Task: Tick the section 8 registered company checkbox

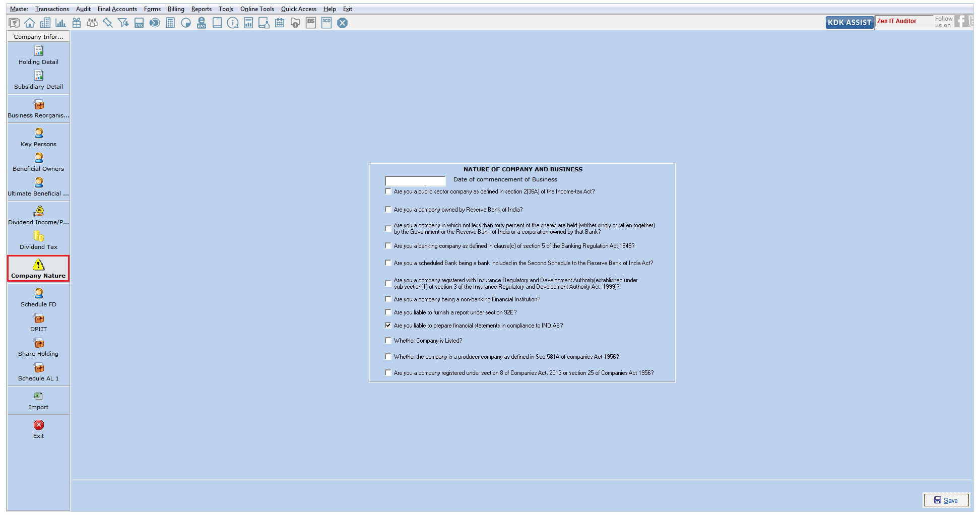Action: [x=388, y=373]
